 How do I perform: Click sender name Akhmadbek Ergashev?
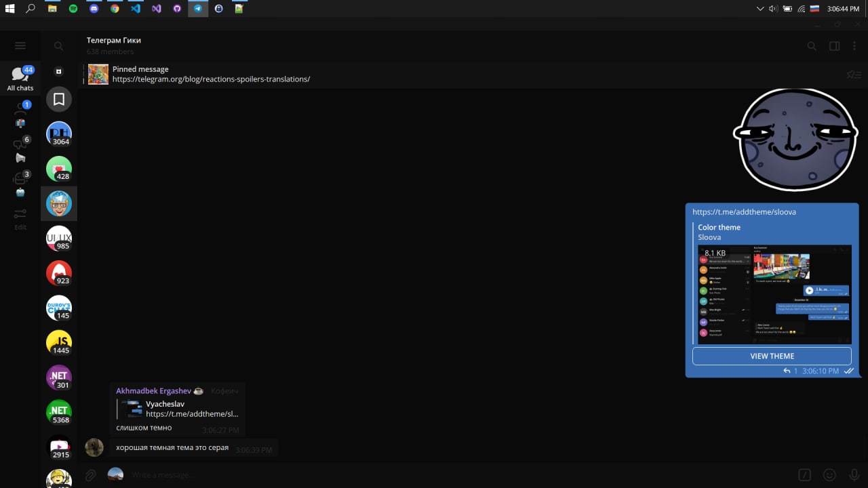click(153, 391)
